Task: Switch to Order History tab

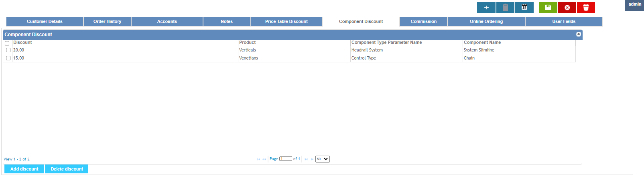Action: tap(107, 22)
